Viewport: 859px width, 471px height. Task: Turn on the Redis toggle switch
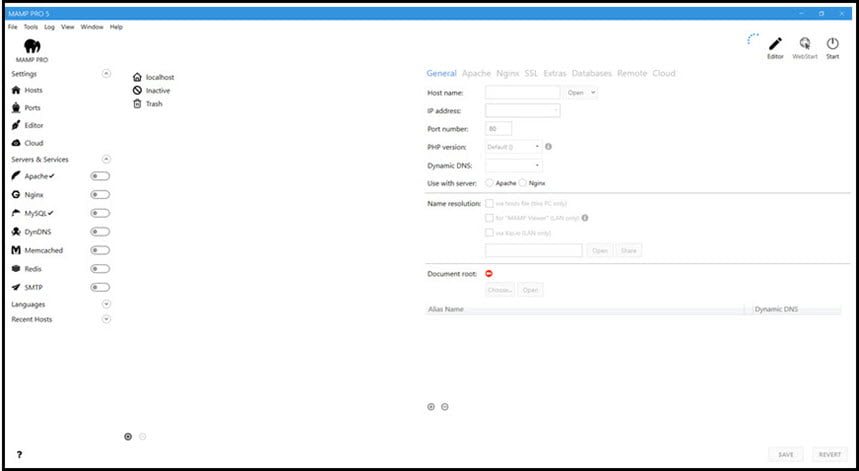tap(100, 269)
